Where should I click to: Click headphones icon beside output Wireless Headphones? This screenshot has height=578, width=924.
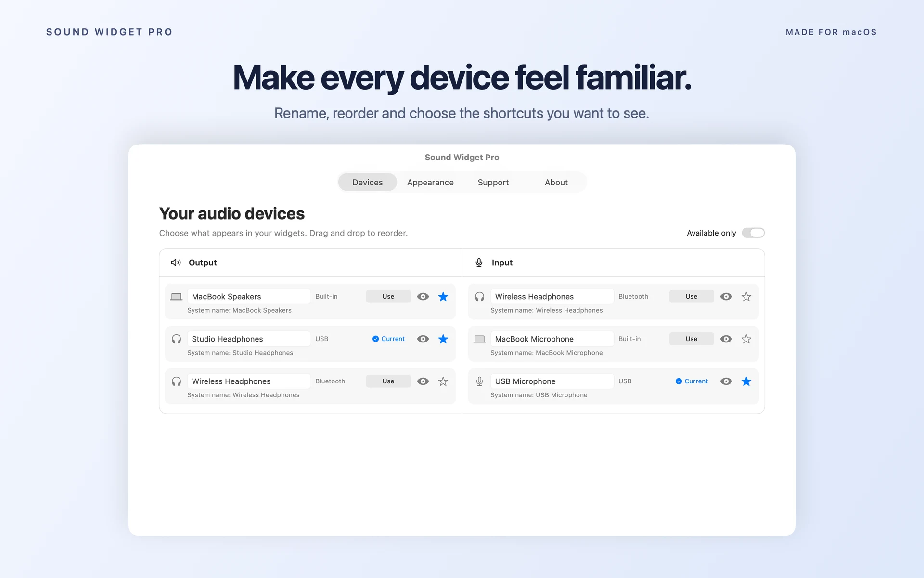pyautogui.click(x=176, y=381)
